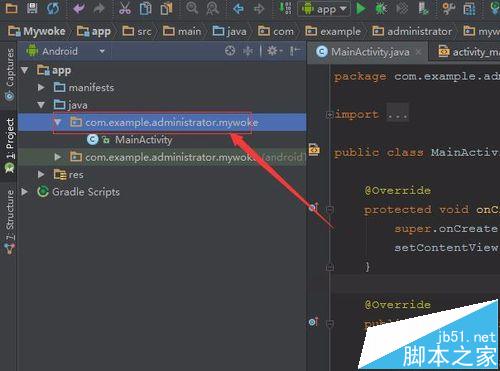Collapse the selected com.example.administrator.mywoke package
The image size is (500, 371).
pyautogui.click(x=58, y=123)
